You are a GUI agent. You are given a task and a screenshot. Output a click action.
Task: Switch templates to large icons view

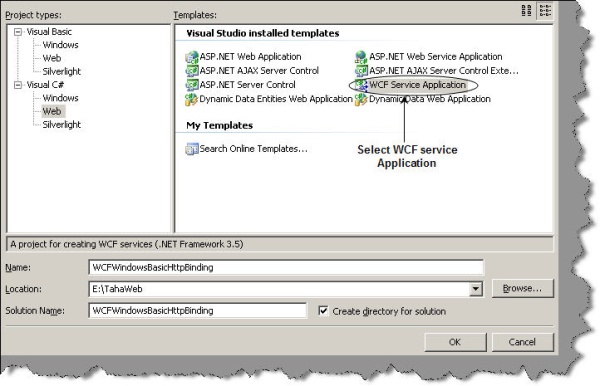[527, 10]
